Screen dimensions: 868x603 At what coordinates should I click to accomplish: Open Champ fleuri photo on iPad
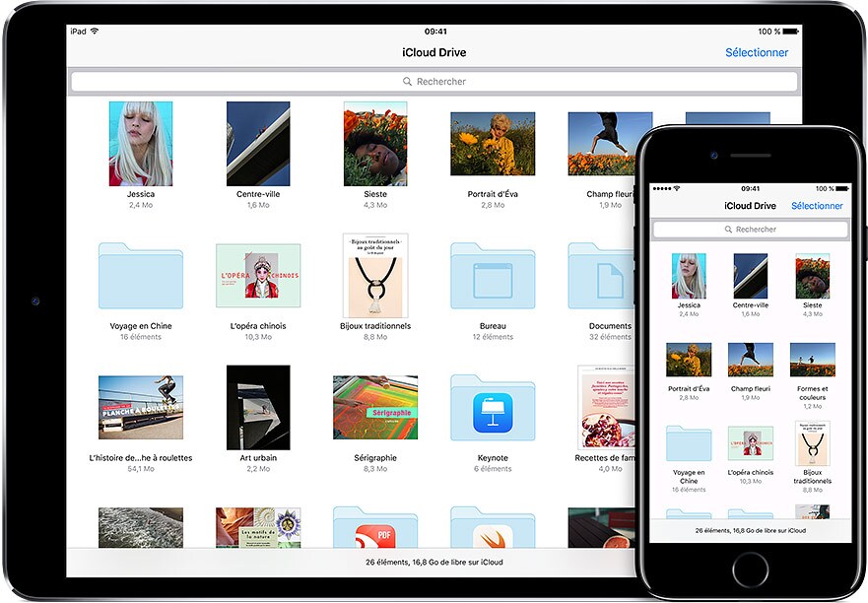coord(602,144)
